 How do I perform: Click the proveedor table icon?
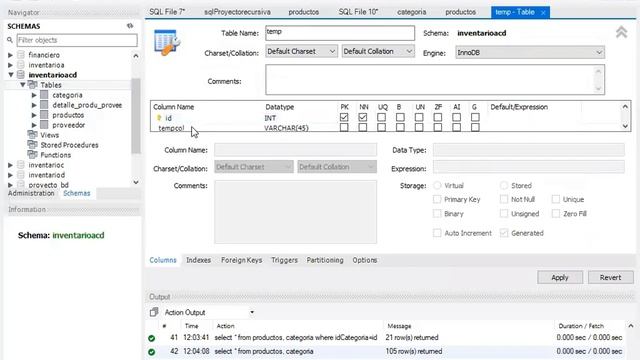44,125
